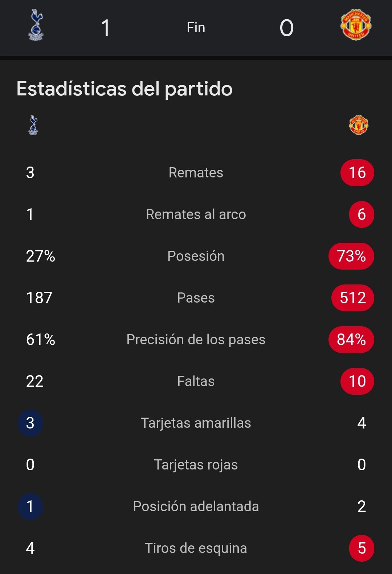Open the Estadísticas del partido heading
392x574 pixels.
coord(124,89)
